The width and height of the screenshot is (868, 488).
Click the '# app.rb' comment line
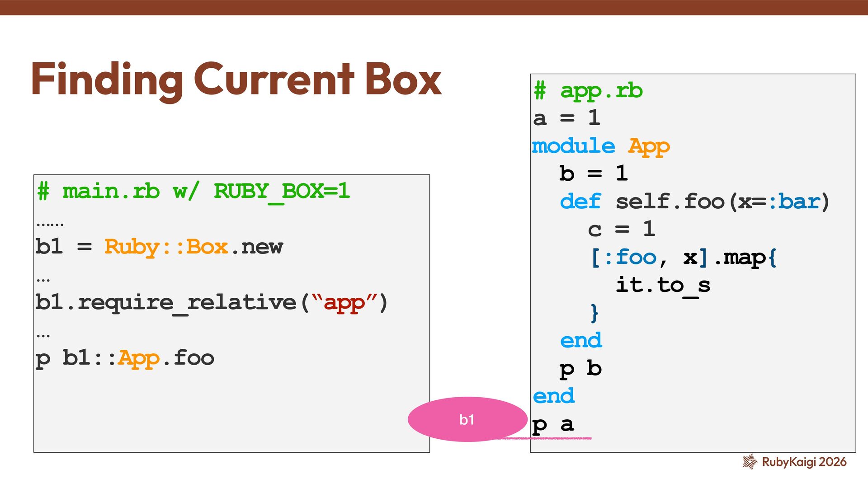588,91
